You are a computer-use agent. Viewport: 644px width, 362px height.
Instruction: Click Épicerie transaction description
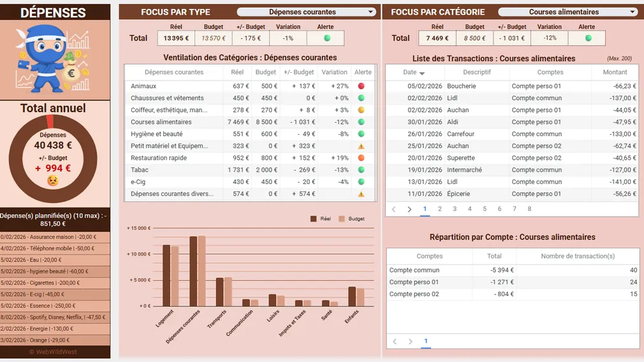coord(458,193)
